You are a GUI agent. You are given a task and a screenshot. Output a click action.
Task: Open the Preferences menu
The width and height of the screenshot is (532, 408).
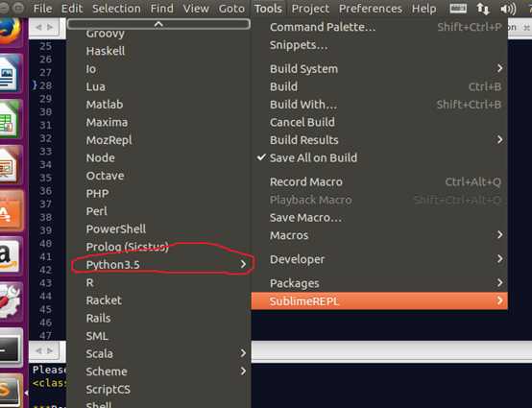tap(371, 9)
